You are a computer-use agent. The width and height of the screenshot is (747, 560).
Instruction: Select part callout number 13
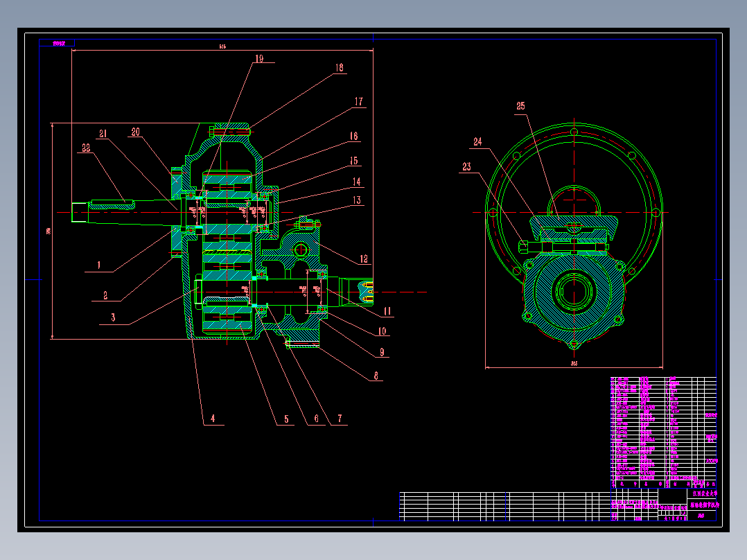pyautogui.click(x=357, y=200)
